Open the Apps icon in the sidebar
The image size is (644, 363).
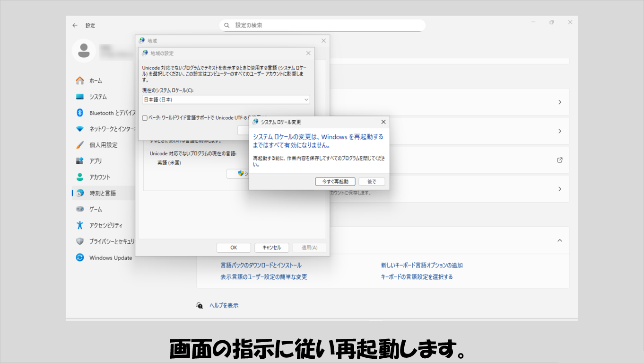tap(80, 161)
